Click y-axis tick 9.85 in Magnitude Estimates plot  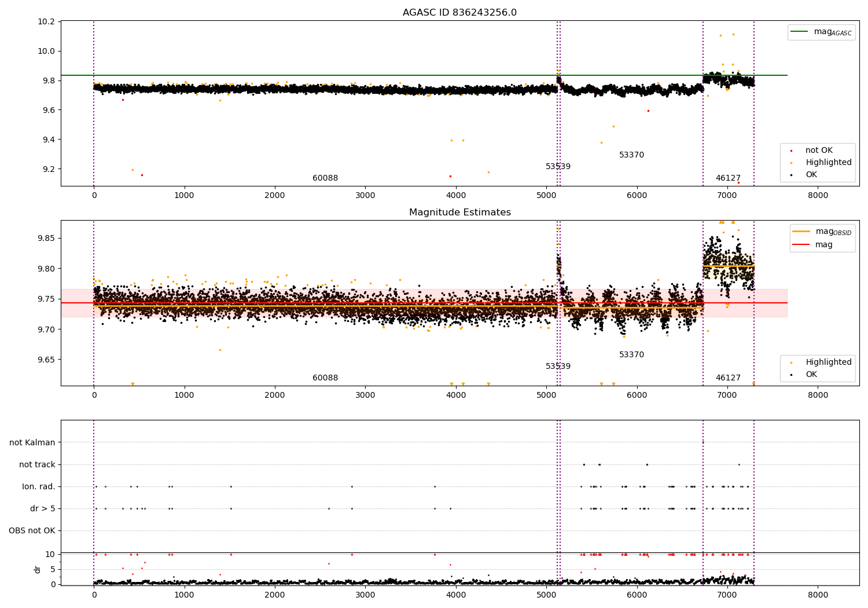pos(47,239)
